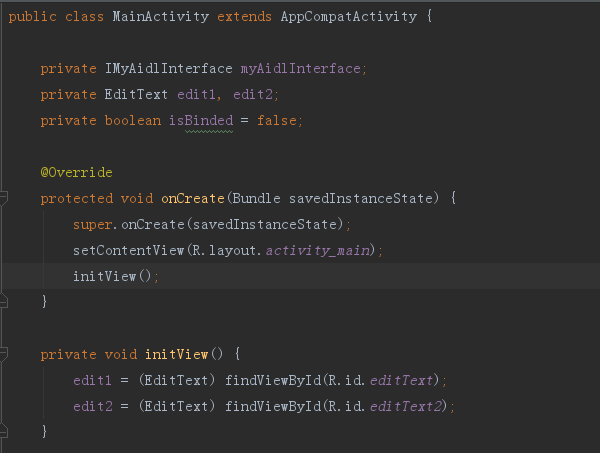
Task: Click the editText2 resource id
Action: (406, 407)
